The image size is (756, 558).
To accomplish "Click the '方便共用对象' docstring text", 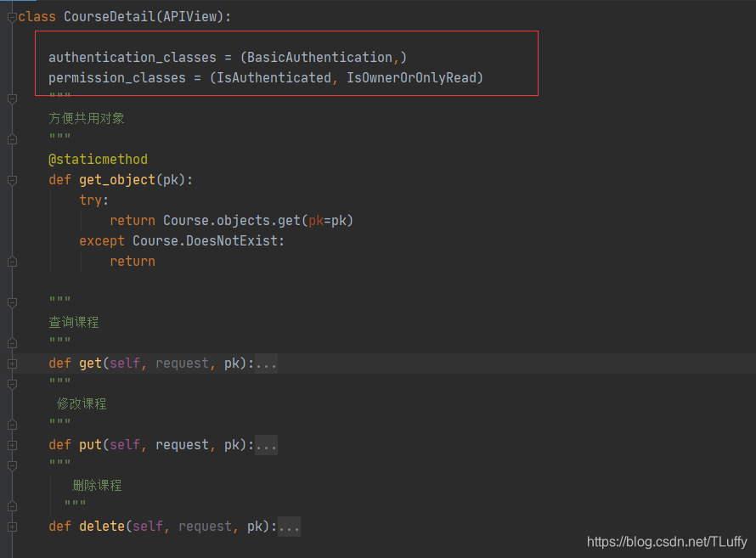I will (x=87, y=119).
